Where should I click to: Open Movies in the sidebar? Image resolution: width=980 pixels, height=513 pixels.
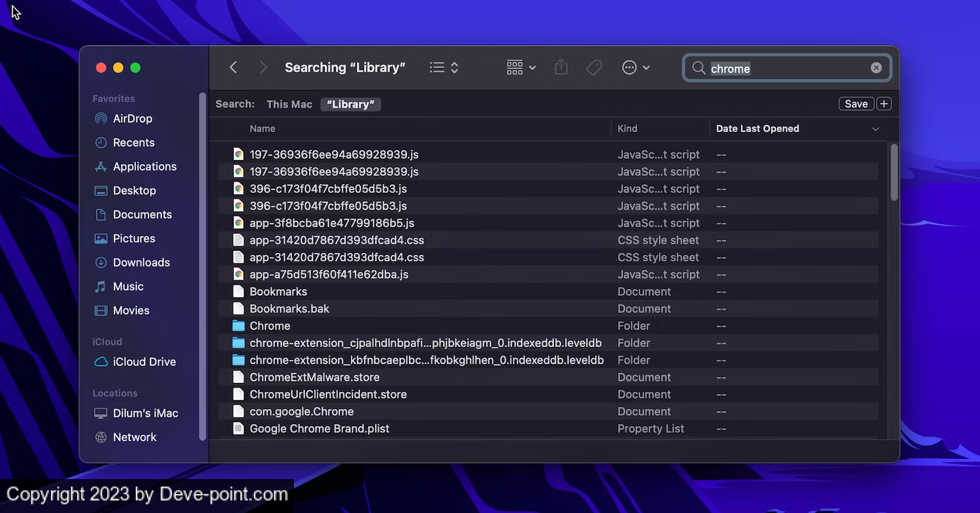(x=122, y=310)
